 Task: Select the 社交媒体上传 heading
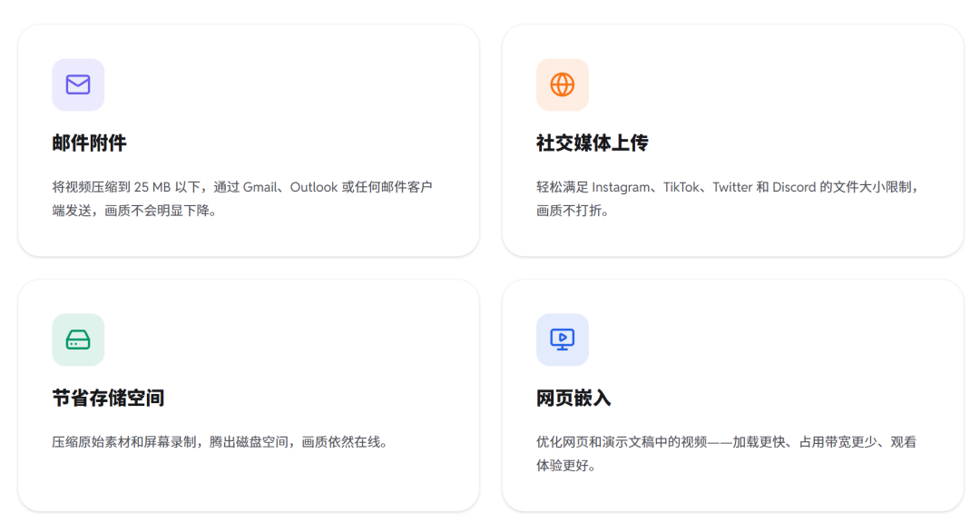point(592,143)
